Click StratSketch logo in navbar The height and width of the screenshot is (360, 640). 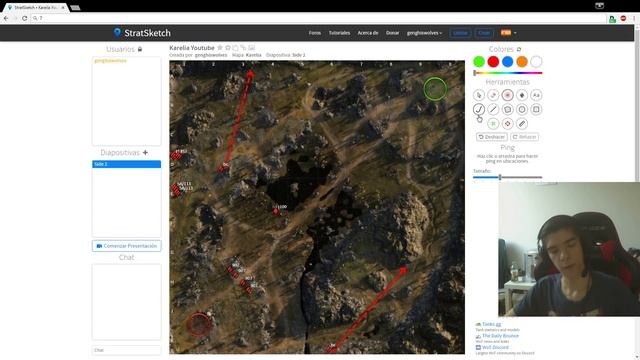[x=142, y=33]
